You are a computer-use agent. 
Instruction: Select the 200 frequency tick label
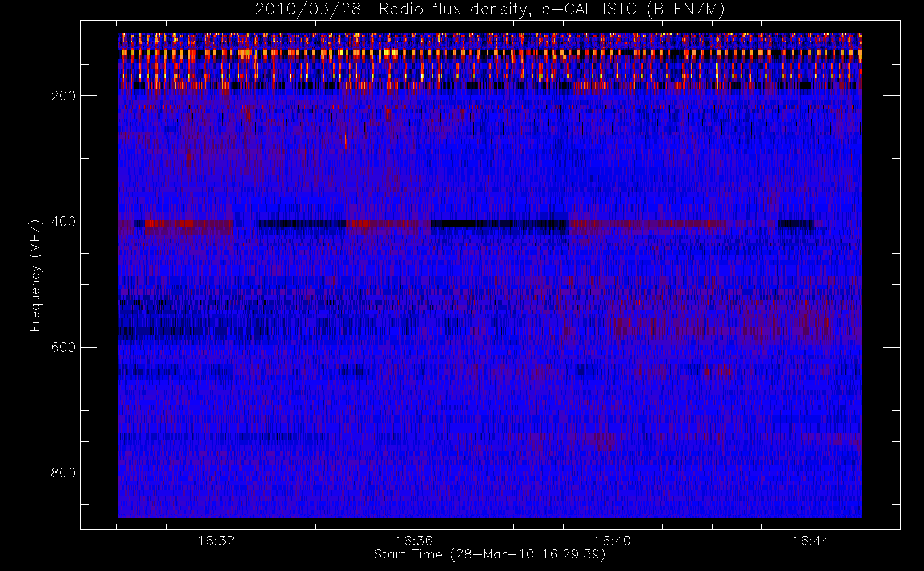point(63,96)
